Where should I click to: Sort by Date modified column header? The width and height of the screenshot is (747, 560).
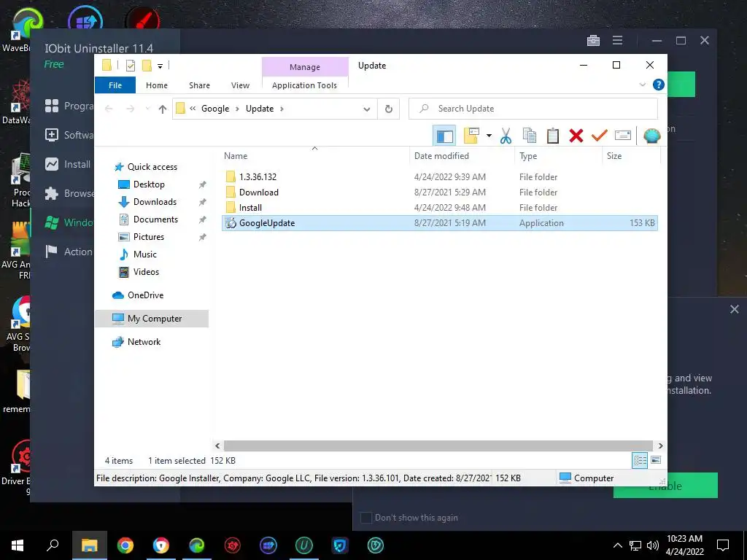click(462, 156)
